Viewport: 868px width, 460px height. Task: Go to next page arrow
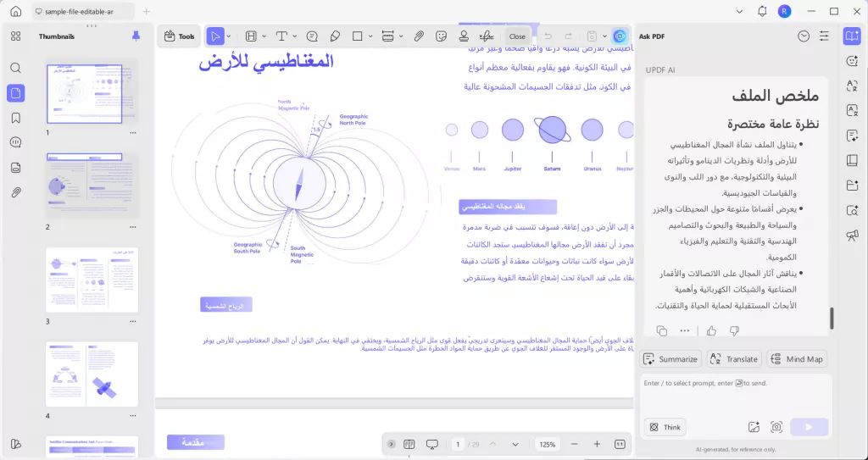(x=515, y=445)
